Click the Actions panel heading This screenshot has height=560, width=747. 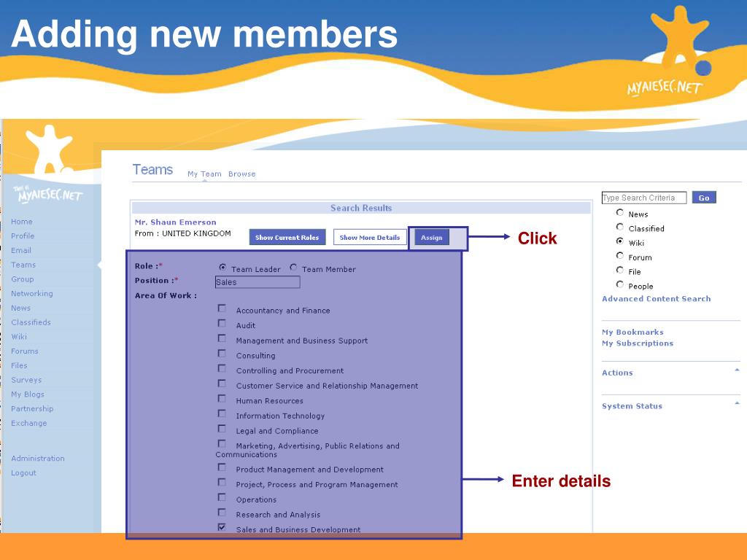tap(617, 373)
